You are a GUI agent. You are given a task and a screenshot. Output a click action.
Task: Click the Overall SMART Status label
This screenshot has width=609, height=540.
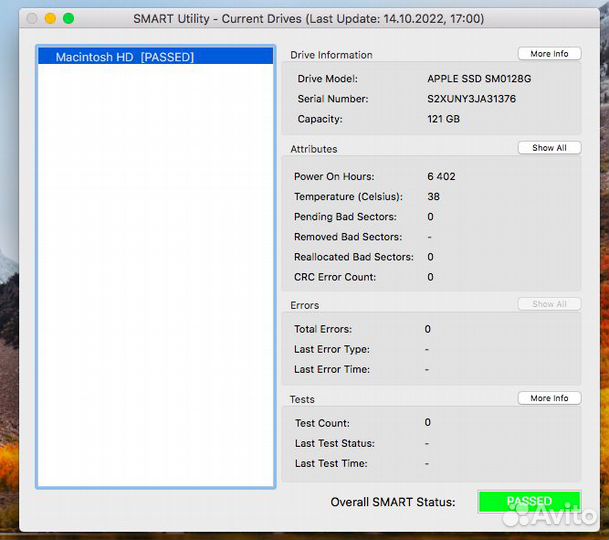pos(393,502)
